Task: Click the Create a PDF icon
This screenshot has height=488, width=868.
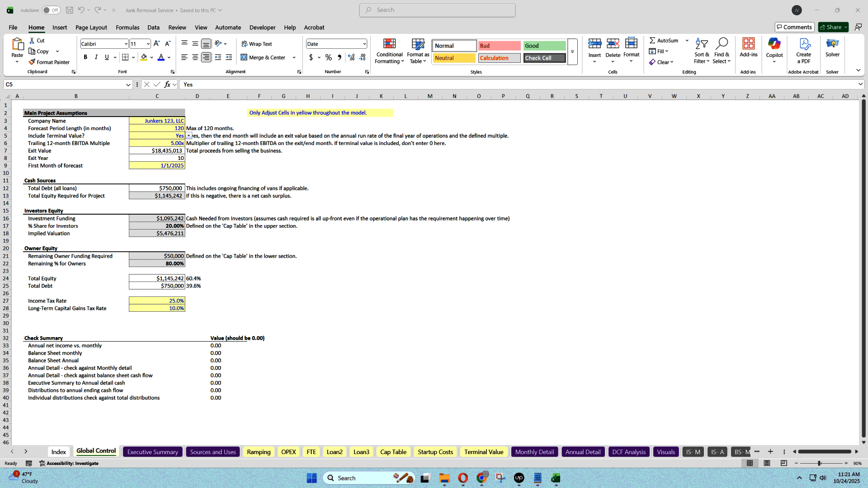Action: (804, 49)
